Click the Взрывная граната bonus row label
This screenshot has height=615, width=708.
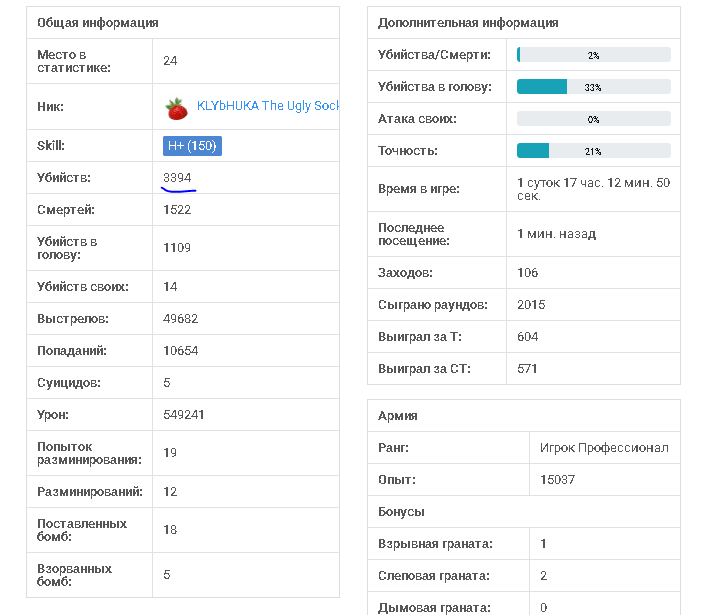(433, 544)
